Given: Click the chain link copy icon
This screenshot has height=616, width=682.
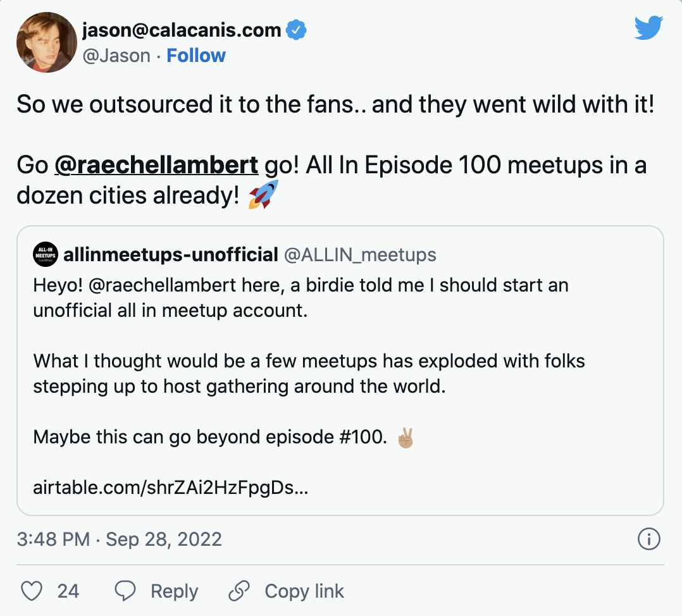Looking at the screenshot, I should coord(239,591).
